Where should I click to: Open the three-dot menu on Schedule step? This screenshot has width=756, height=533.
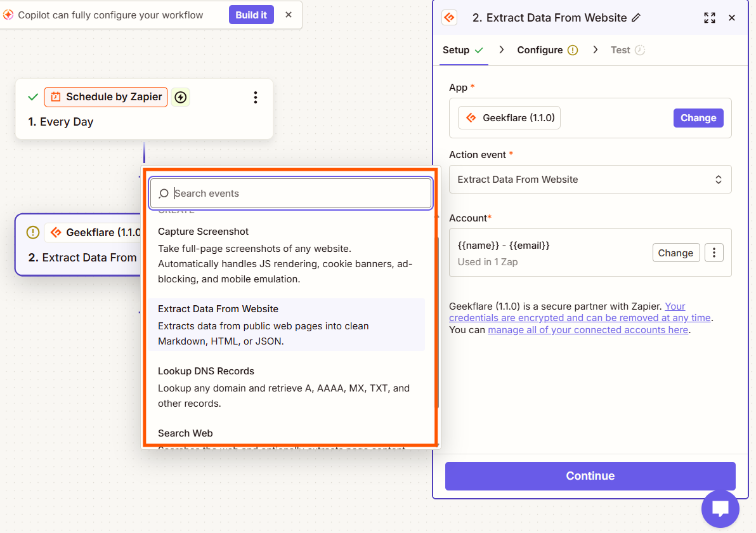(x=256, y=98)
